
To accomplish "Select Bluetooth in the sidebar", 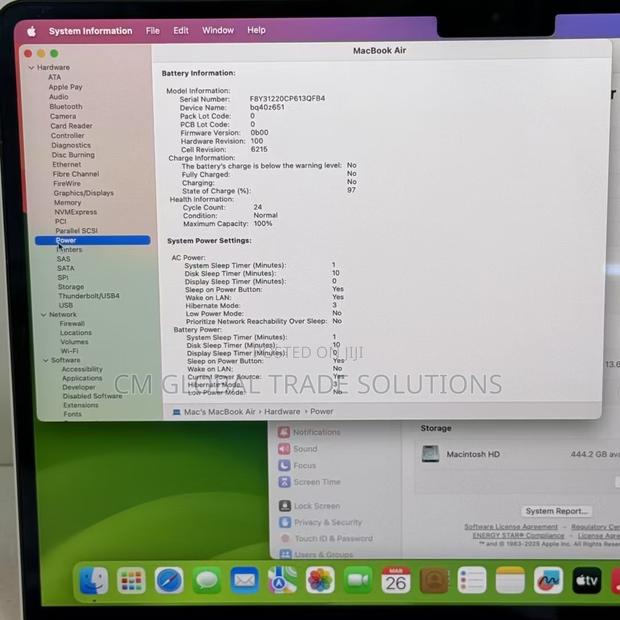I will [x=66, y=107].
